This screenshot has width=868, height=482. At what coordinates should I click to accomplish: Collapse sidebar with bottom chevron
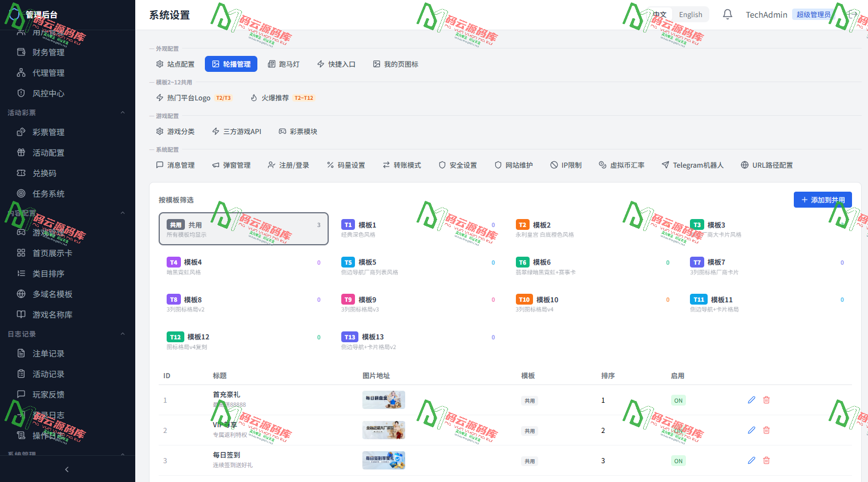(x=67, y=469)
